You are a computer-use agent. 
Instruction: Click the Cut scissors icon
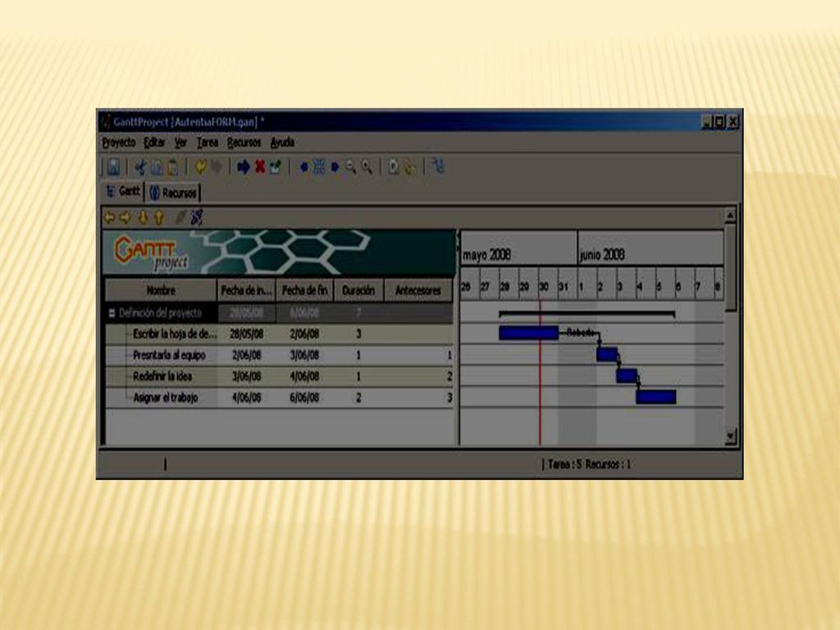pyautogui.click(x=140, y=167)
